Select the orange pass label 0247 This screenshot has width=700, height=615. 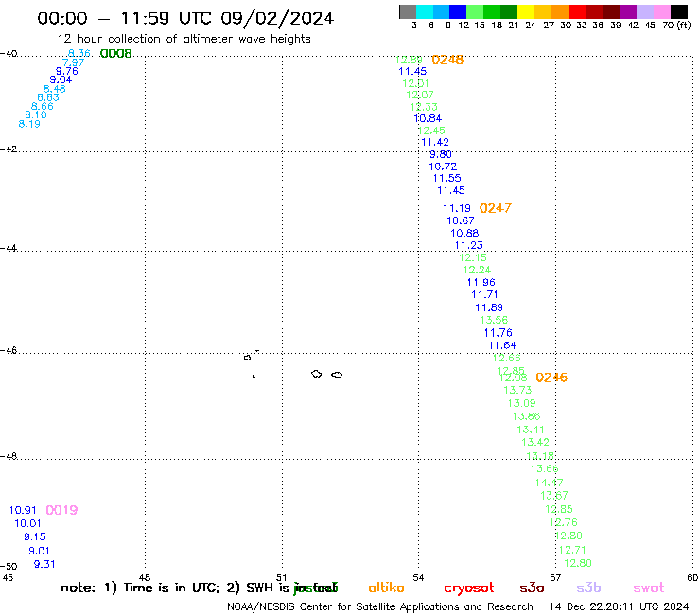[495, 208]
